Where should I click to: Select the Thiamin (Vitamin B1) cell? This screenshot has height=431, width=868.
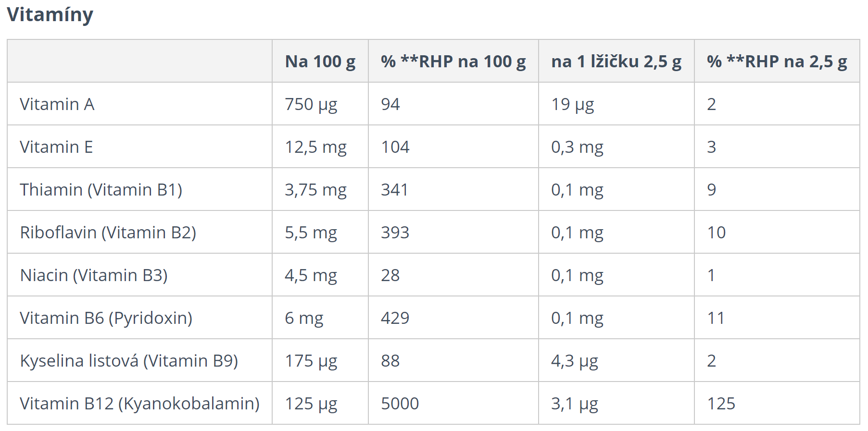[101, 190]
